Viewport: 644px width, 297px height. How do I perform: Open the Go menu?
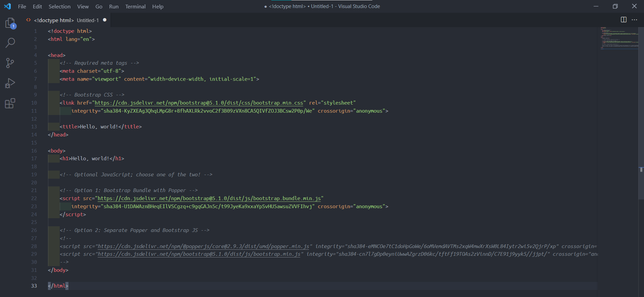click(x=99, y=6)
